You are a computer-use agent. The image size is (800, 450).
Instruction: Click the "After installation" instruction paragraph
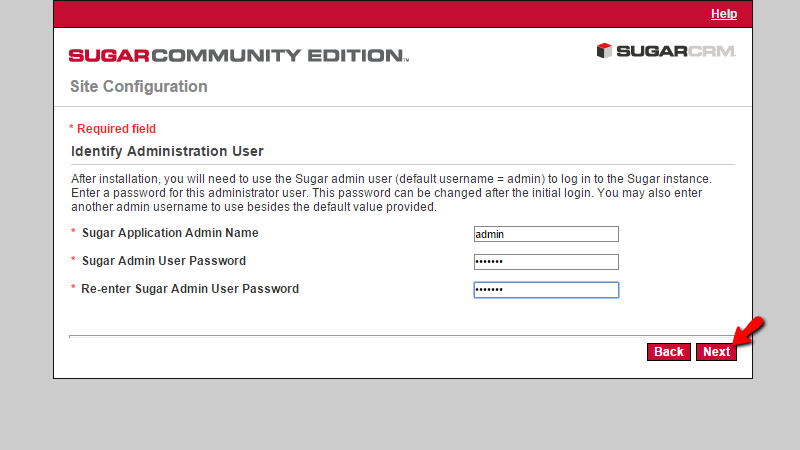[x=391, y=193]
